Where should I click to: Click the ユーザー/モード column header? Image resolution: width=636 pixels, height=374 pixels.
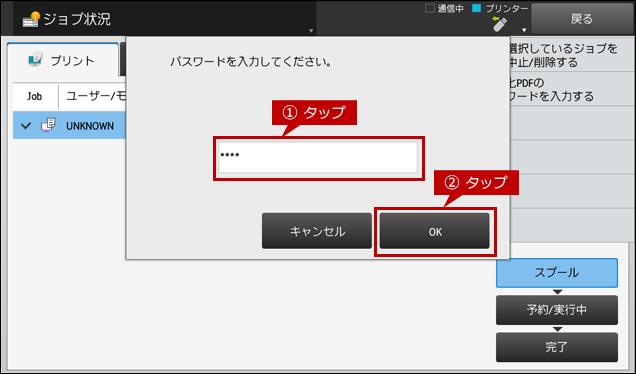[97, 97]
